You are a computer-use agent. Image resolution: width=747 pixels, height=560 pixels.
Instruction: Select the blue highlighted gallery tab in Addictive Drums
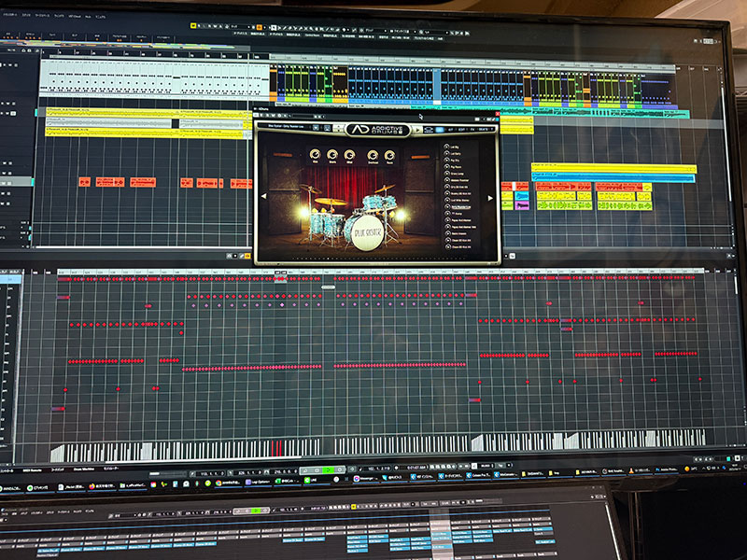[x=439, y=130]
